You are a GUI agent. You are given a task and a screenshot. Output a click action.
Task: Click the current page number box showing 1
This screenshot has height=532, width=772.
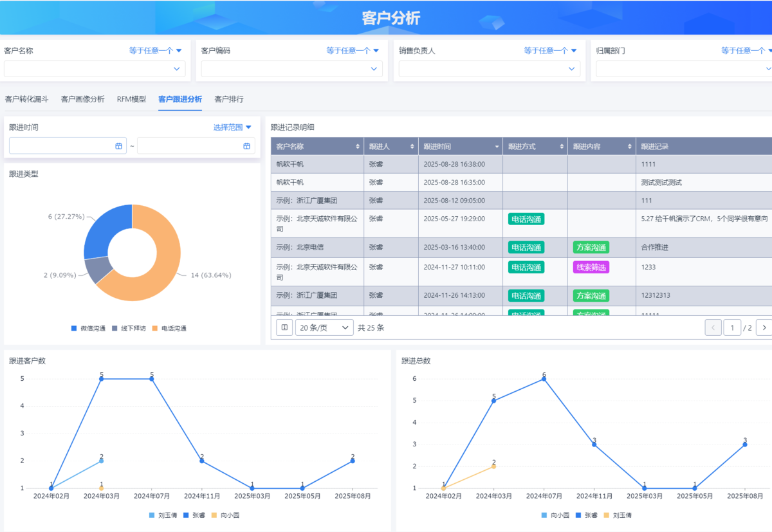tap(732, 327)
